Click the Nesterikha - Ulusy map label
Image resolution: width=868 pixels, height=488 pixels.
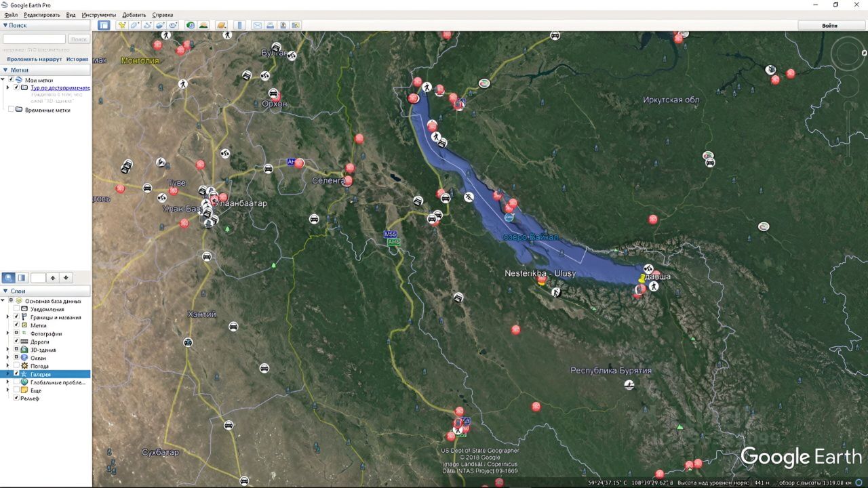point(540,273)
